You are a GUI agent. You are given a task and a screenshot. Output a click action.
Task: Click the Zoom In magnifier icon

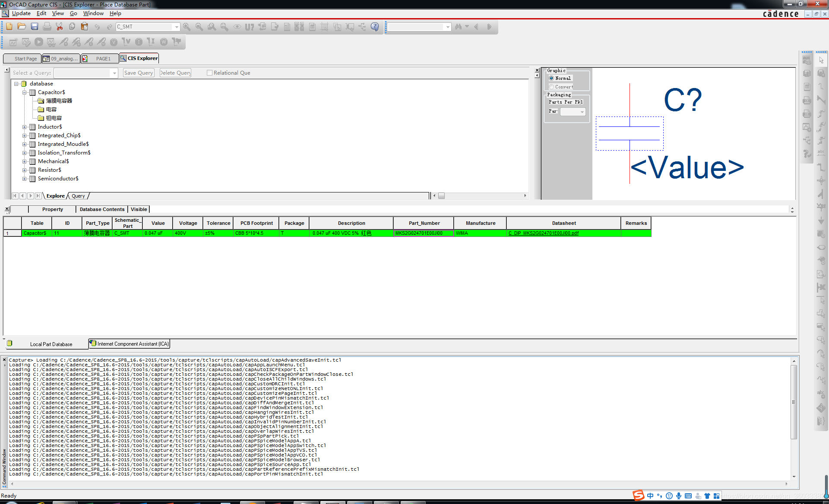187,27
